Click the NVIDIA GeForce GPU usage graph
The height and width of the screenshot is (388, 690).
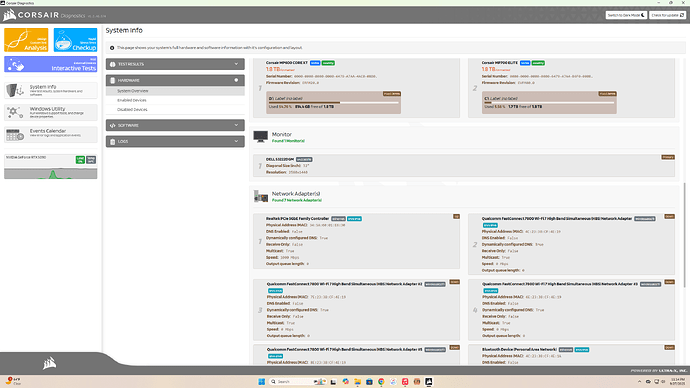click(51, 173)
